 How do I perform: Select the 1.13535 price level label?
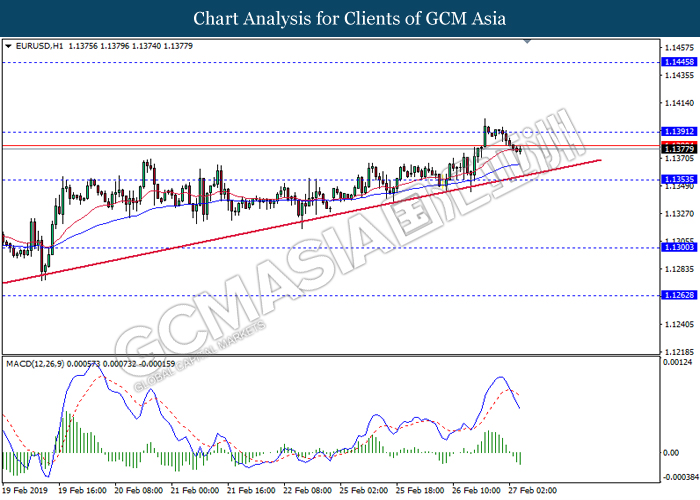[x=679, y=179]
